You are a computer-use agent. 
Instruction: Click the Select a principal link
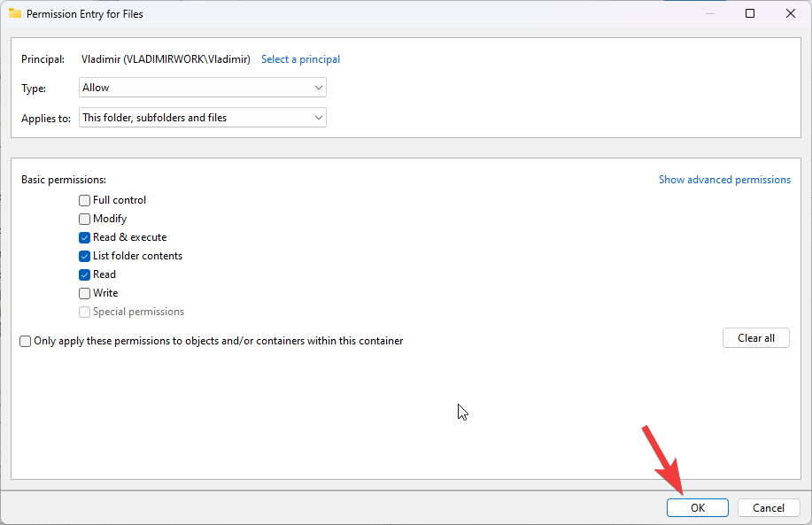click(300, 59)
